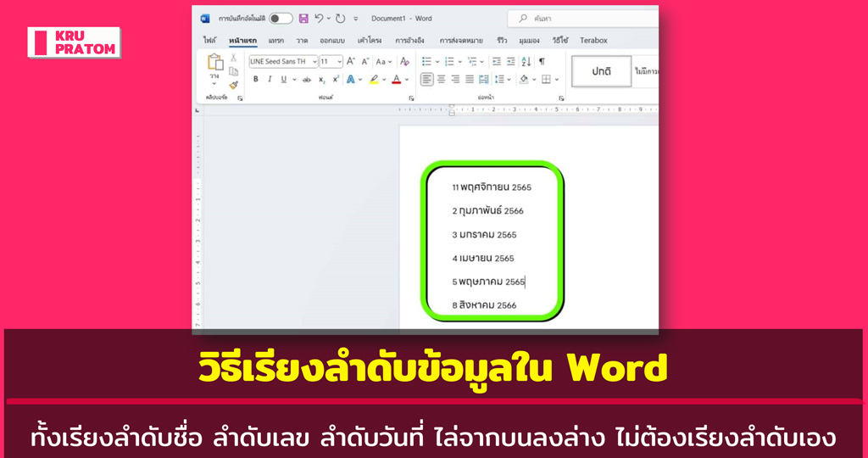Screen dimensions: 868x458
Task: Apply strikethrough formatting
Action: (306, 80)
